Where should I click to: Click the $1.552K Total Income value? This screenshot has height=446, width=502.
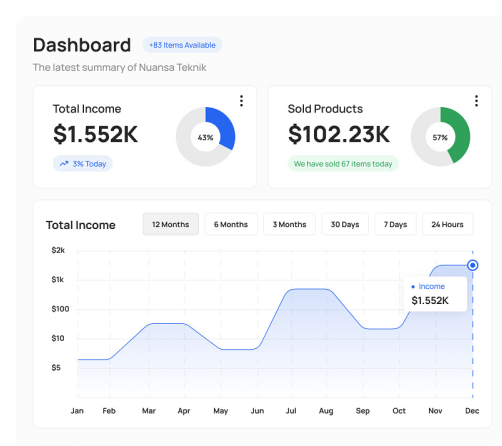point(95,134)
